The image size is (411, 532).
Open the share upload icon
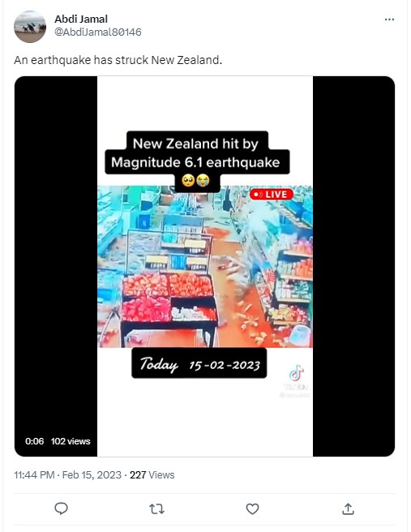pos(348,508)
